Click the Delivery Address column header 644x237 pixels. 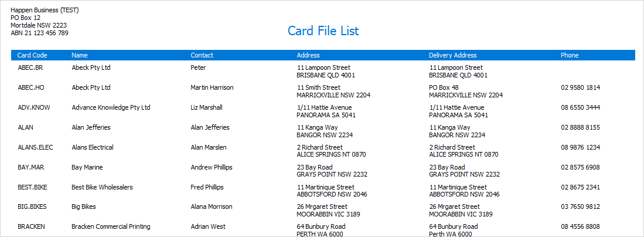pos(453,55)
